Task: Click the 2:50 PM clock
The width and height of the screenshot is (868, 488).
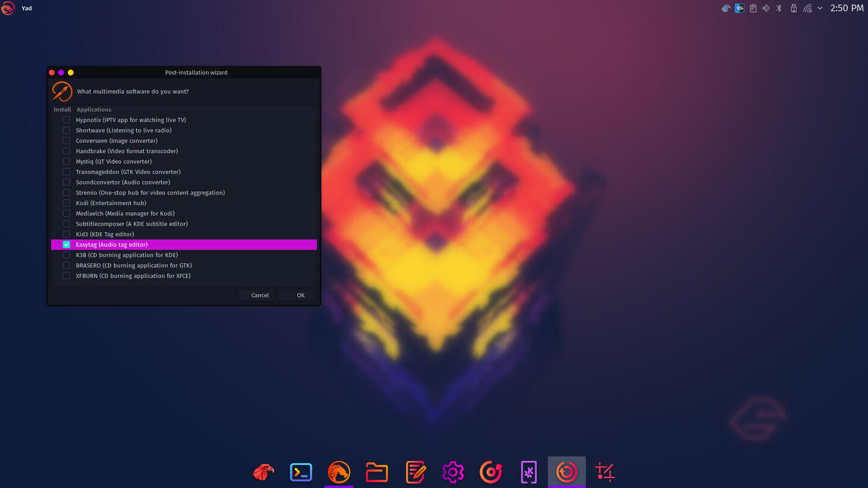Action: (x=847, y=8)
